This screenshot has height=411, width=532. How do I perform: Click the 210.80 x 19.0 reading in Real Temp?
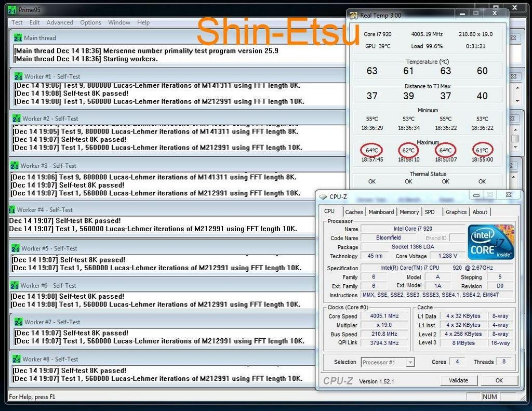(x=476, y=34)
